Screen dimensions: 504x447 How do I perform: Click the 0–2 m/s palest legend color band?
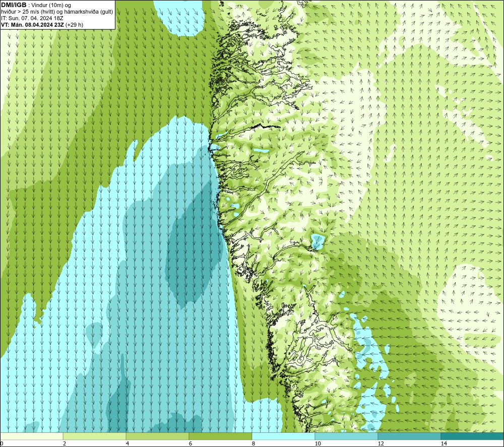31,436
